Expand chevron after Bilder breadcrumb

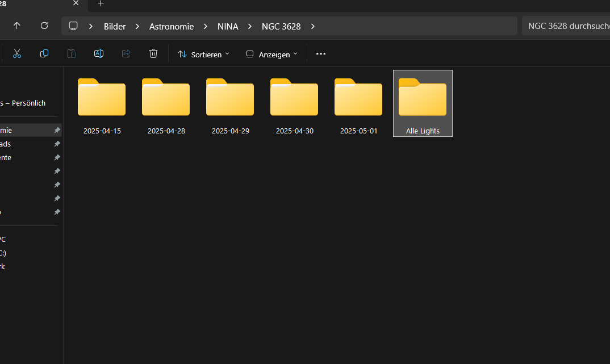(137, 27)
